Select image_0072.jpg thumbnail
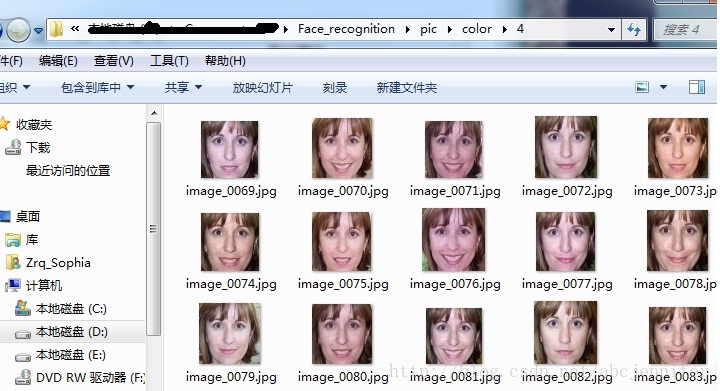720x391 pixels. click(566, 147)
